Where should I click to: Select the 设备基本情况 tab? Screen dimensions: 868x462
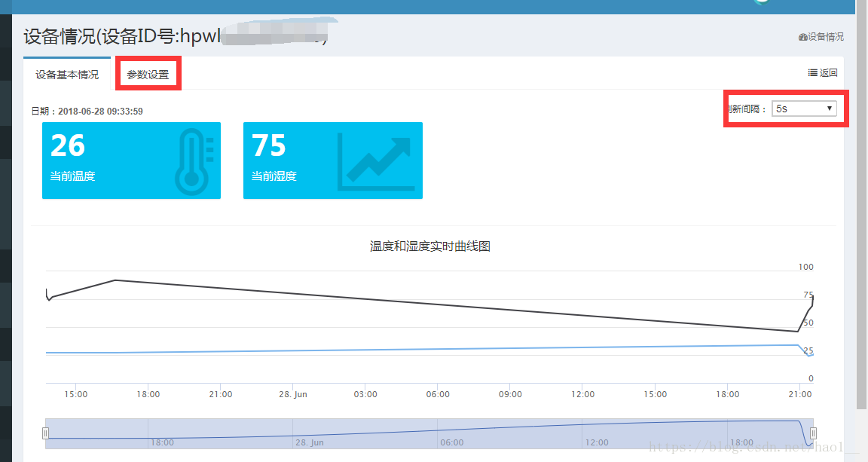click(x=67, y=74)
